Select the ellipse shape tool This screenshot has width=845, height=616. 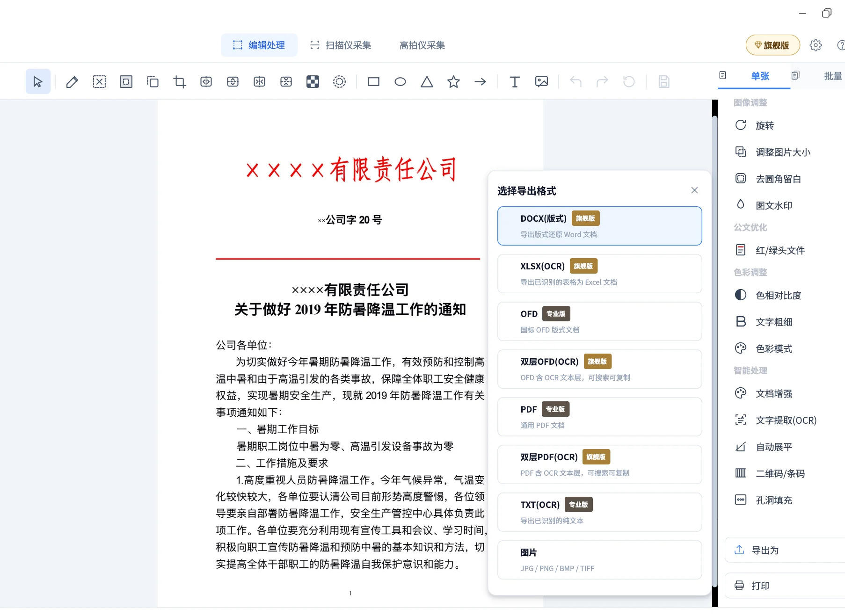click(x=400, y=82)
